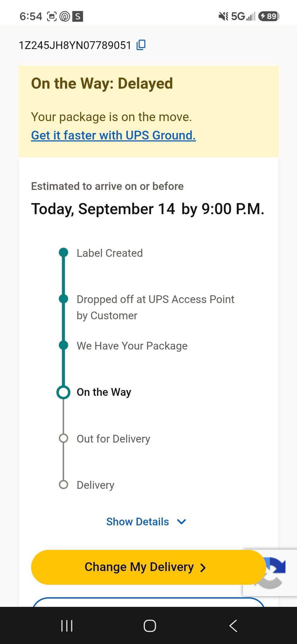This screenshot has width=297, height=644.
Task: Tap the screen capture notification icon
Action: [52, 16]
